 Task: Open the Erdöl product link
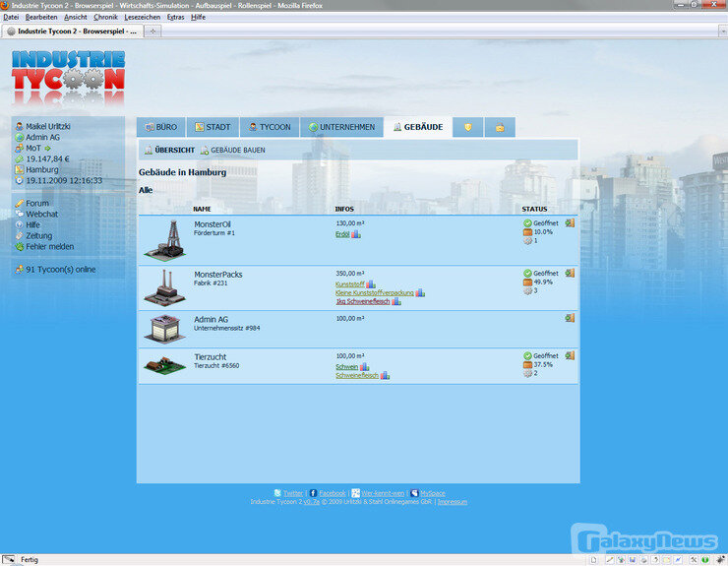coord(342,234)
